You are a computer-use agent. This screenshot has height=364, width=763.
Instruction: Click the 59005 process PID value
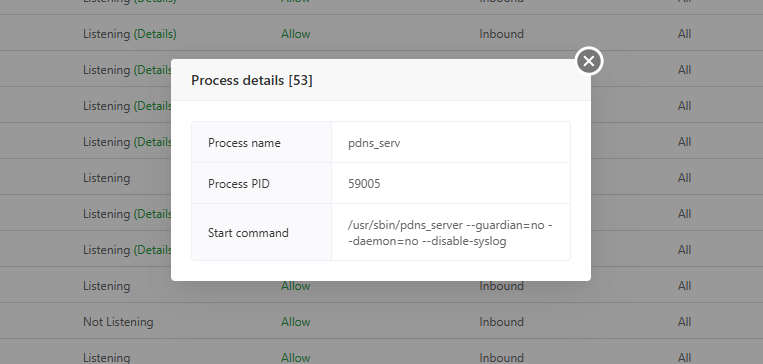pos(364,183)
